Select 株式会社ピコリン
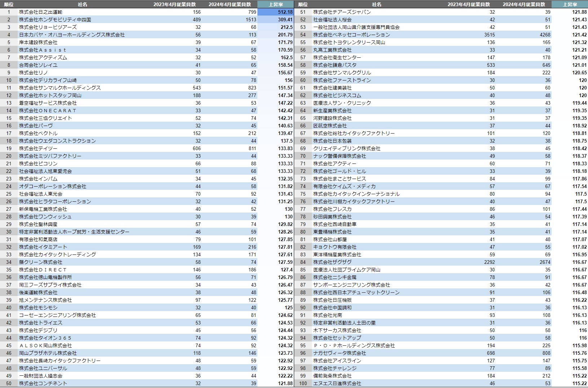This screenshot has width=588, height=388. (x=38, y=164)
